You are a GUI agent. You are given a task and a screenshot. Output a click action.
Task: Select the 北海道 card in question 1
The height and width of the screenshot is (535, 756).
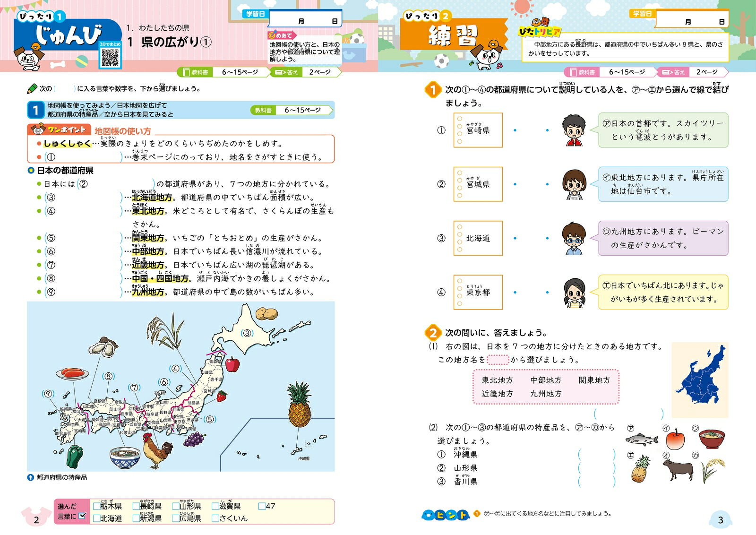click(478, 238)
